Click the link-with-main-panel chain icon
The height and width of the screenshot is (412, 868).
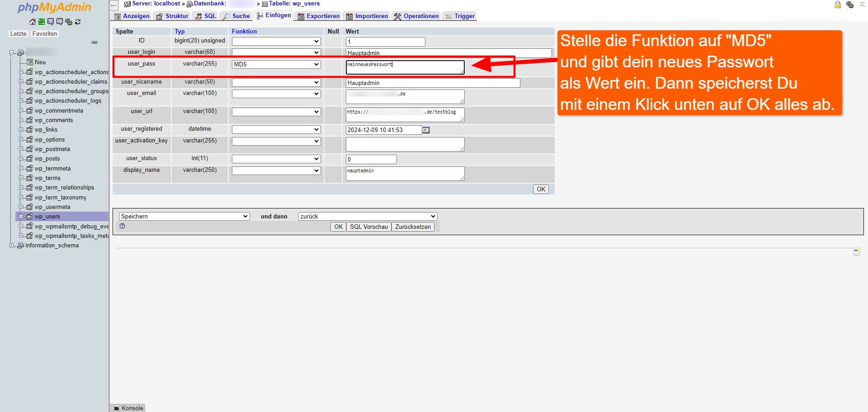(94, 43)
